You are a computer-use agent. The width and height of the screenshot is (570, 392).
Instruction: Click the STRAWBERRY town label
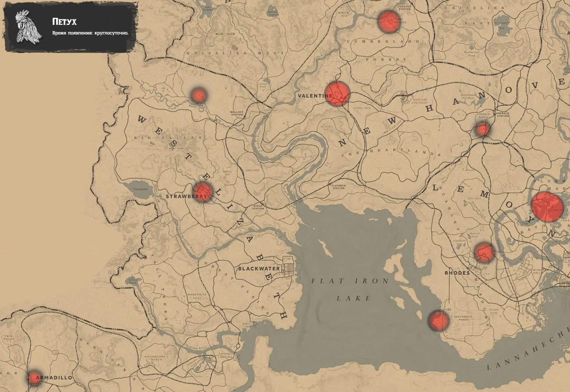click(x=186, y=196)
